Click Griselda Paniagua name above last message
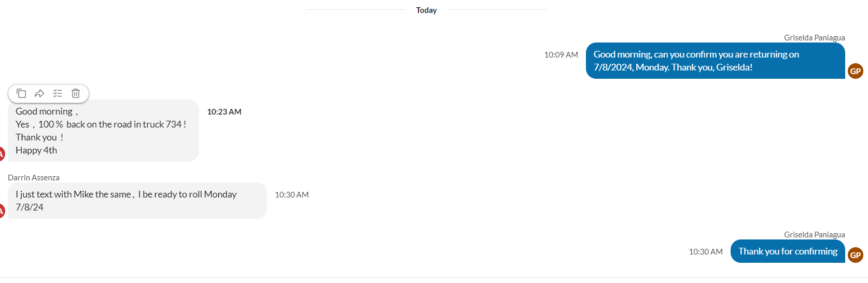The height and width of the screenshot is (283, 868). point(814,234)
